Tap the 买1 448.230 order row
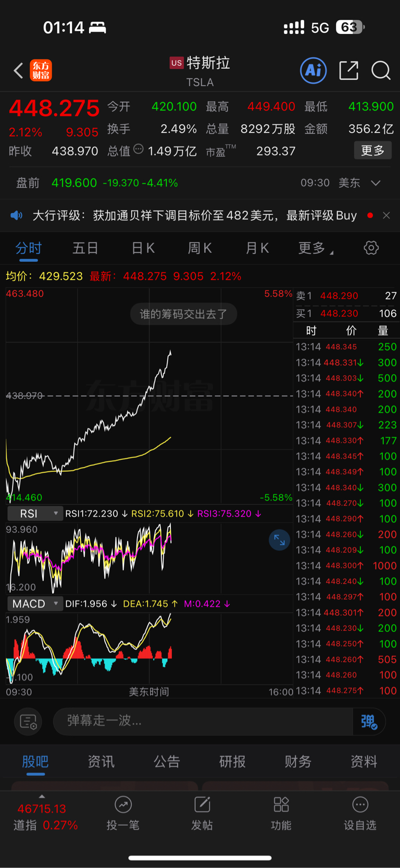 pyautogui.click(x=346, y=313)
